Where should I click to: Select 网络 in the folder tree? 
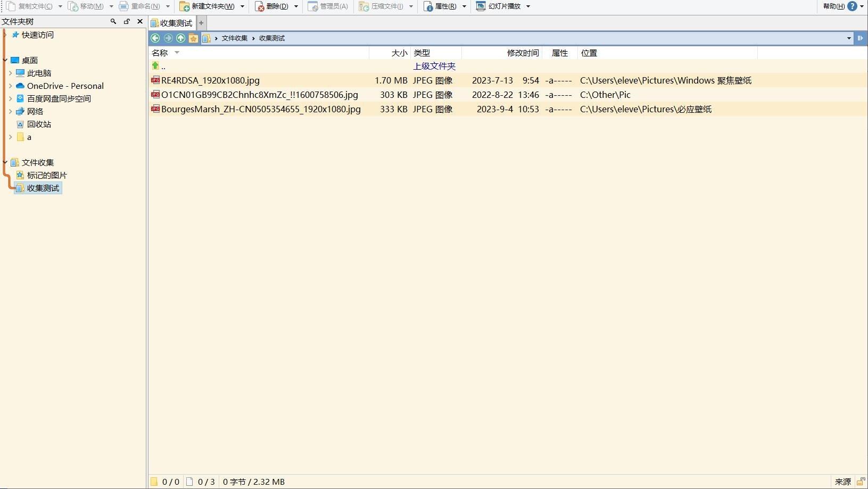pos(35,111)
